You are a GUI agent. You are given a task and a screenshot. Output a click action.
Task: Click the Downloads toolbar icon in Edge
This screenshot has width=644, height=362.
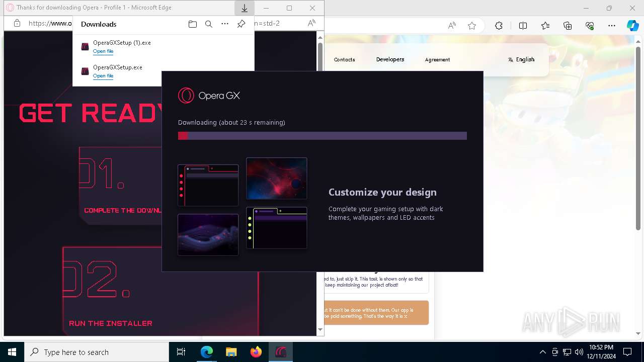click(244, 8)
